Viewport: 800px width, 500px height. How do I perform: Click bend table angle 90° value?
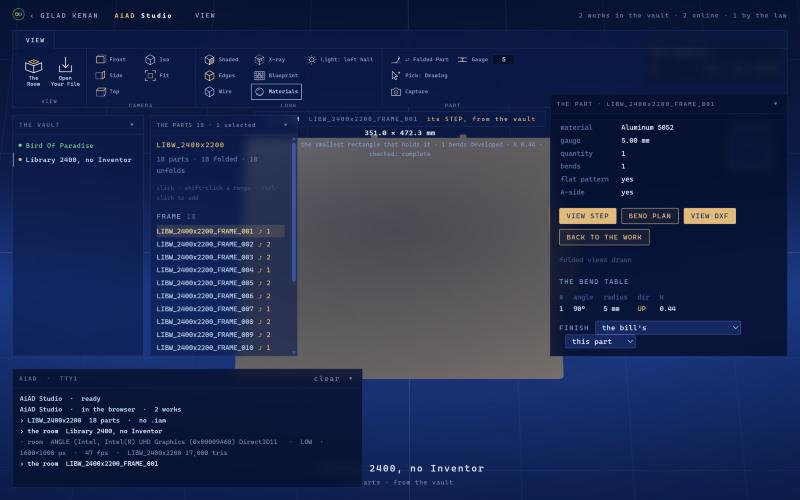[579, 309]
